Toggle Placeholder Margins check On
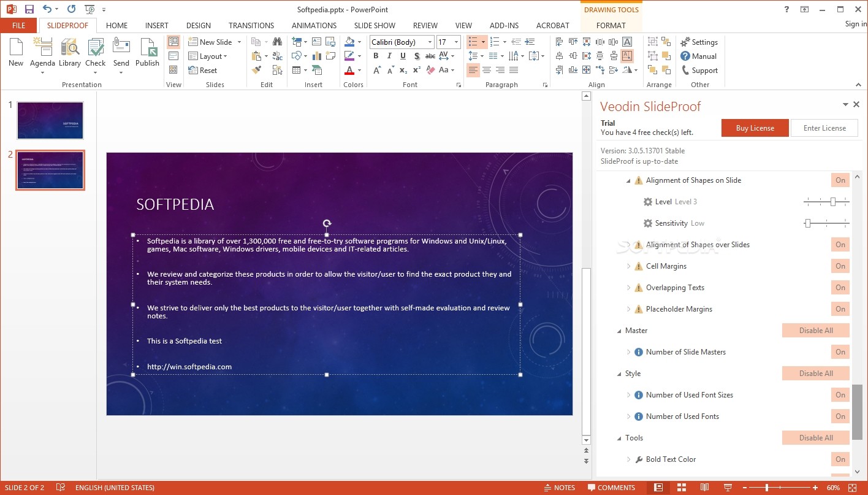Screen dimensions: 868x495 pos(840,309)
